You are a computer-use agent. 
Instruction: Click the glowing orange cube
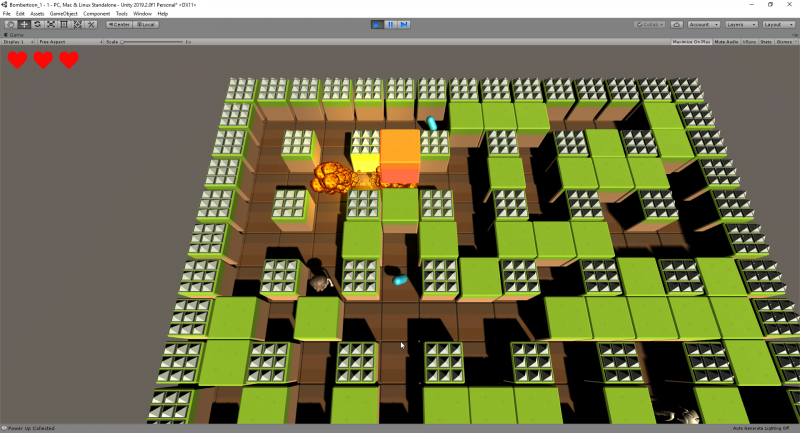point(400,156)
